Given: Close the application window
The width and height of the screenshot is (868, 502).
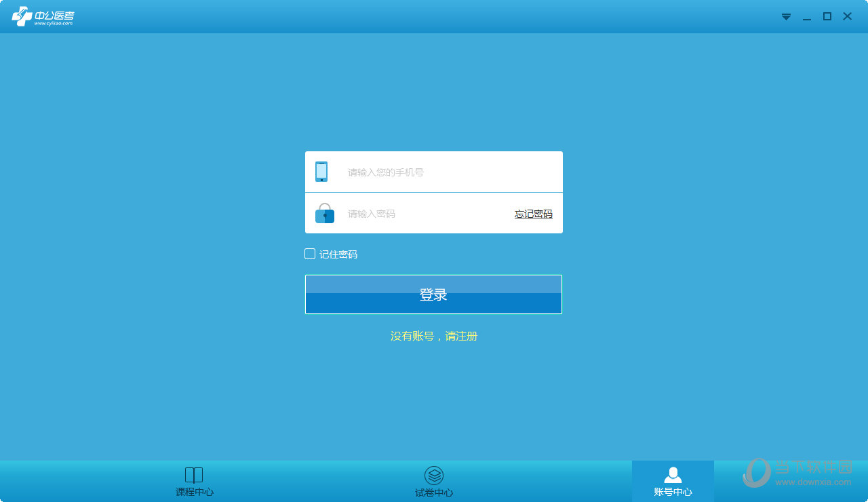Looking at the screenshot, I should (848, 16).
